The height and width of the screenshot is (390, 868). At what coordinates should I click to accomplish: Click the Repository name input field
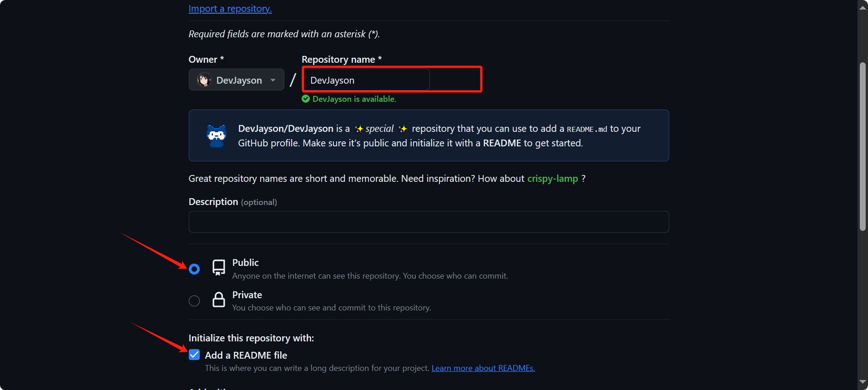pyautogui.click(x=366, y=80)
